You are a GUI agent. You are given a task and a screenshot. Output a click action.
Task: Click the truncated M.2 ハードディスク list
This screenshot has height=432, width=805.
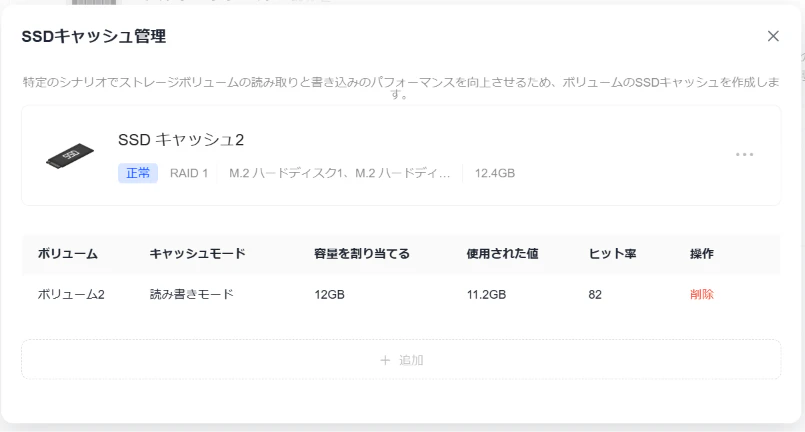(339, 173)
